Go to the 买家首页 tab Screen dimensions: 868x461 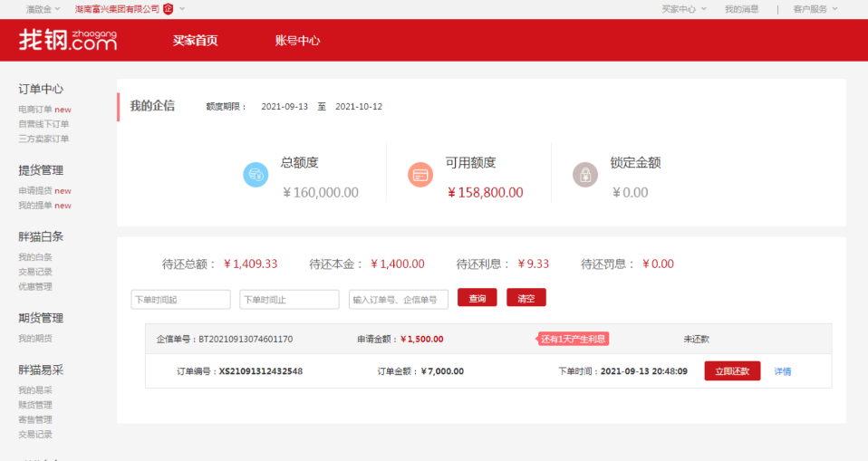click(x=195, y=41)
